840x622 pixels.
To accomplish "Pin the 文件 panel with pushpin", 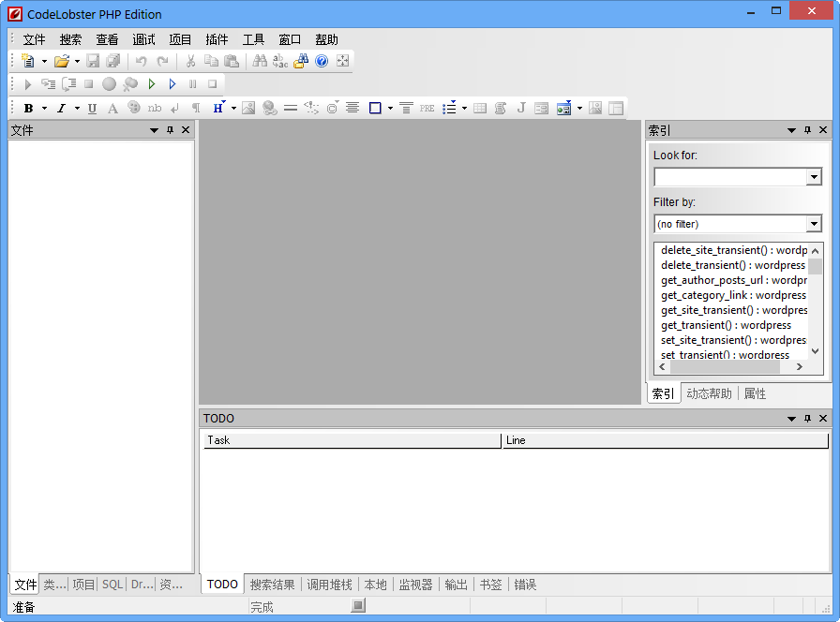I will [170, 130].
